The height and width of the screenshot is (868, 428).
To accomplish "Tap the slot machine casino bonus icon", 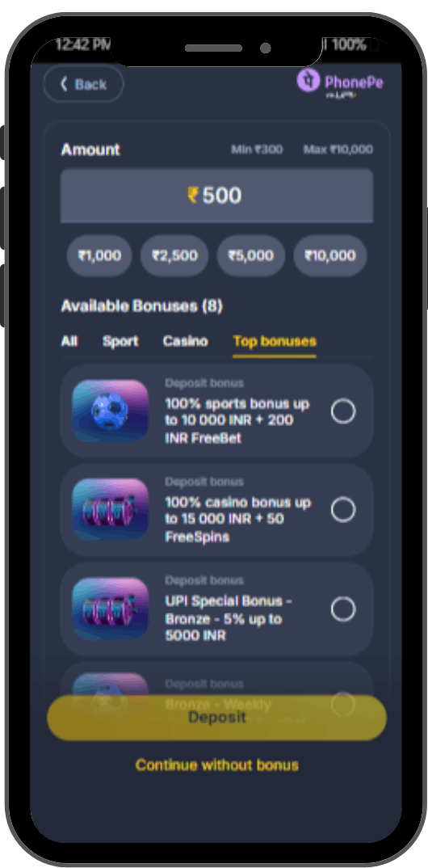I will [110, 509].
